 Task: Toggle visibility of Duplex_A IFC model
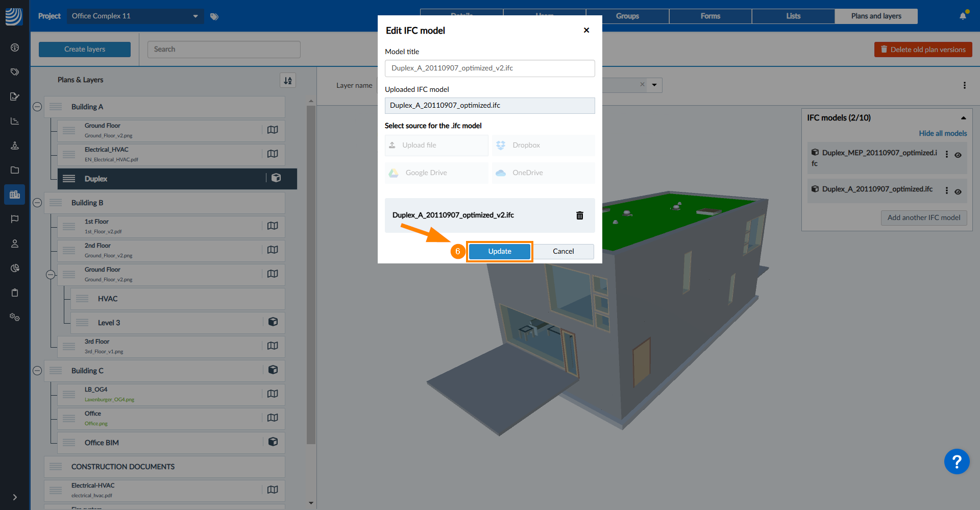click(958, 192)
